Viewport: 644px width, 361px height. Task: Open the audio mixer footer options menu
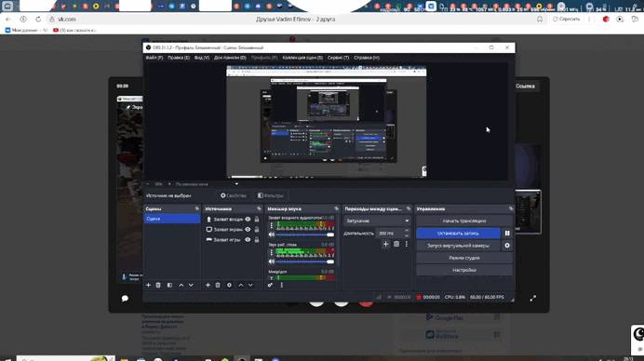(x=281, y=285)
